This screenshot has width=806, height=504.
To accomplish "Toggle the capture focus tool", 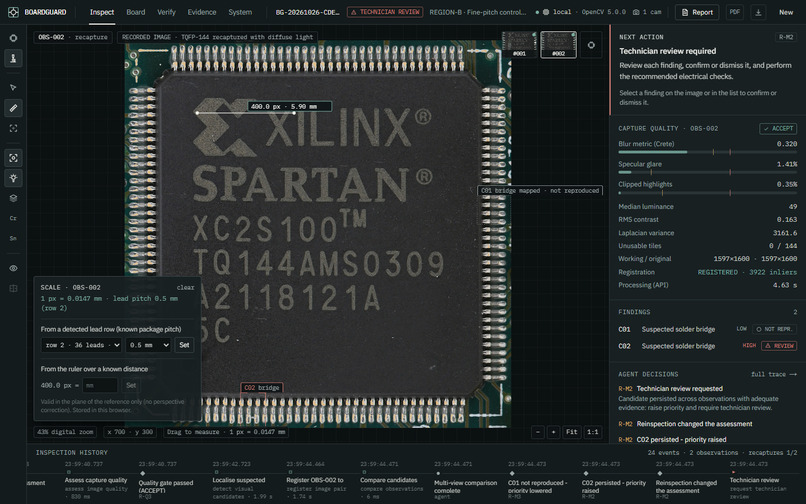I will (13, 158).
